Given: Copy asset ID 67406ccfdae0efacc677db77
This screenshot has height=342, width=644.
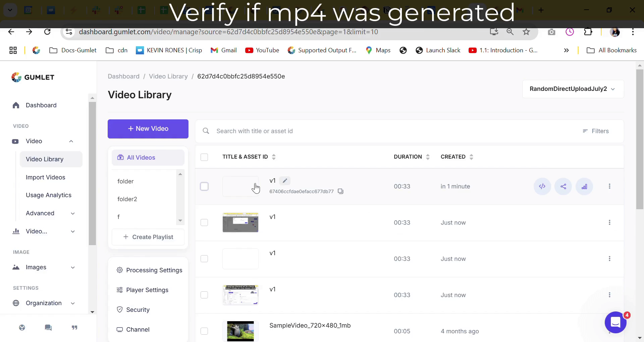Looking at the screenshot, I should click(x=340, y=191).
